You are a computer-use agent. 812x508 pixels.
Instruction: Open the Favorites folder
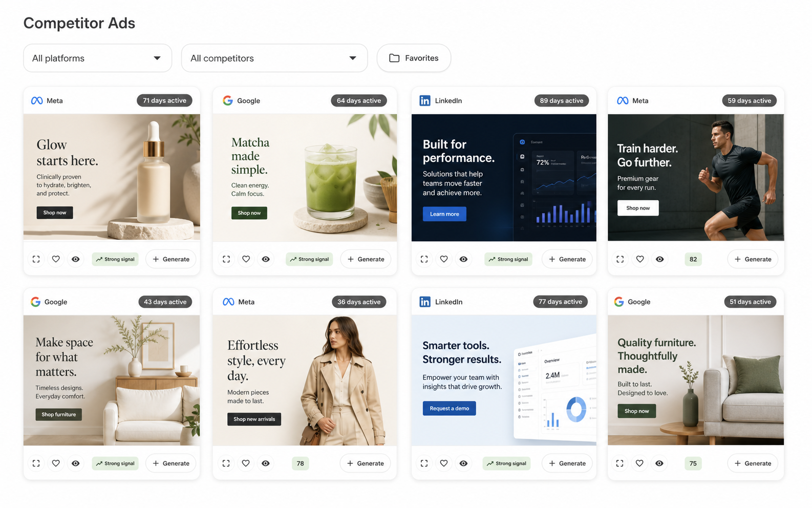(414, 58)
